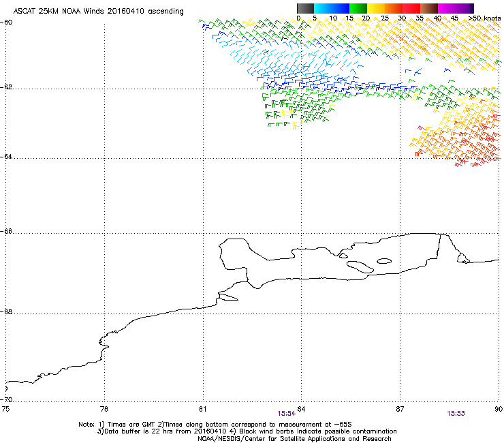Click the legend tick label 25
This screenshot has height=443, width=504.
[x=385, y=18]
